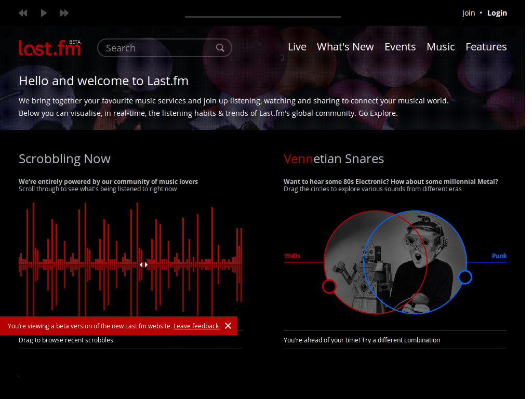This screenshot has height=399, width=532.
Task: Click the player progress bar
Action: pos(262,17)
